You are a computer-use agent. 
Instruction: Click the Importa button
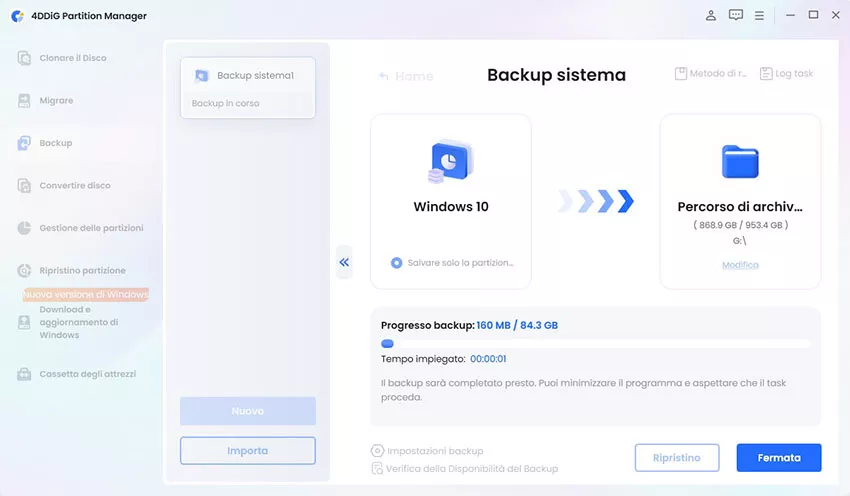[x=248, y=450]
